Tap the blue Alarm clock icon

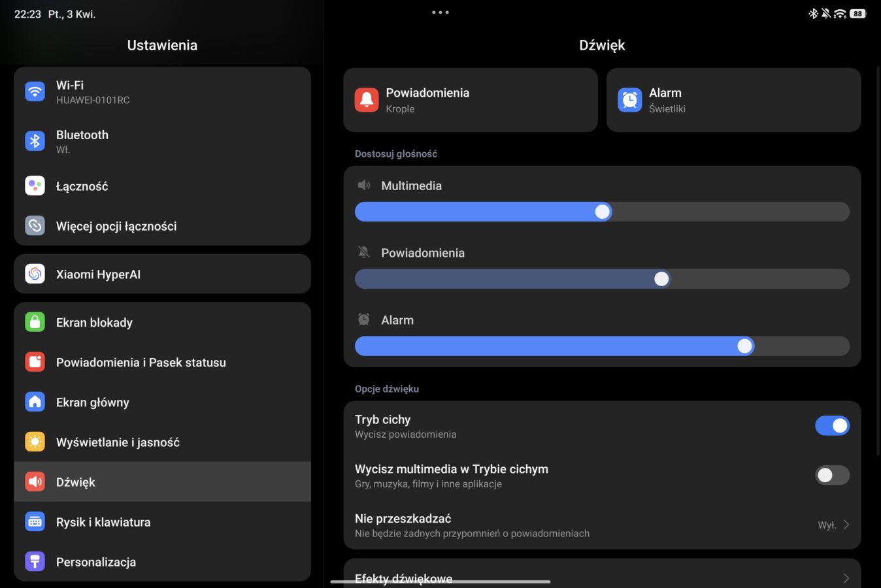coord(629,100)
